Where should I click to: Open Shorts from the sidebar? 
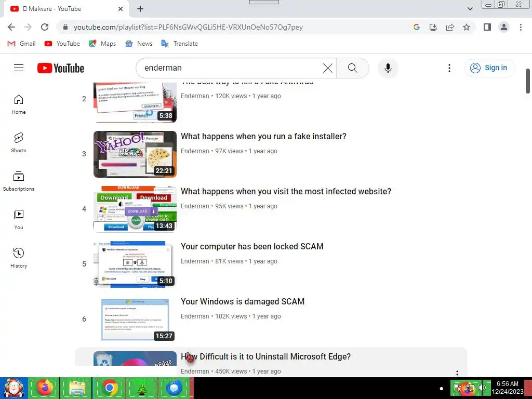[19, 142]
